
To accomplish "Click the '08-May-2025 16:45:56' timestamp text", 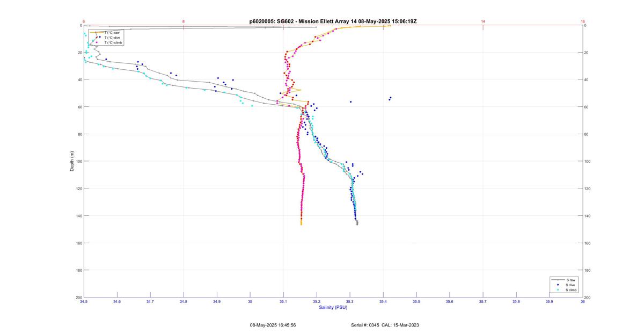I will 273,325.
